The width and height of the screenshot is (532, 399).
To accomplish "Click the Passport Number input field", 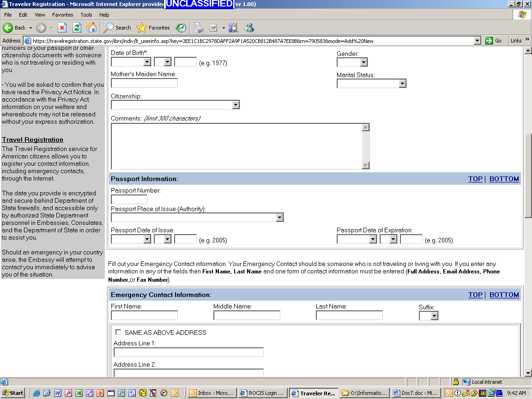I will point(129,199).
